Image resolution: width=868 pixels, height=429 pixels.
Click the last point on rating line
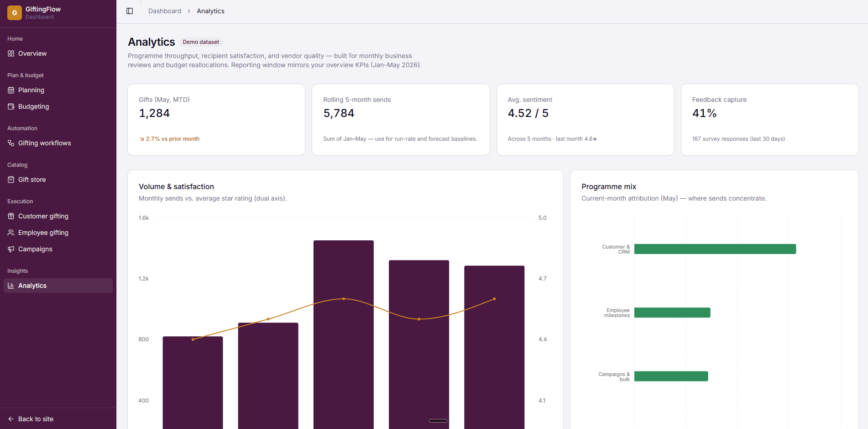pyautogui.click(x=494, y=299)
